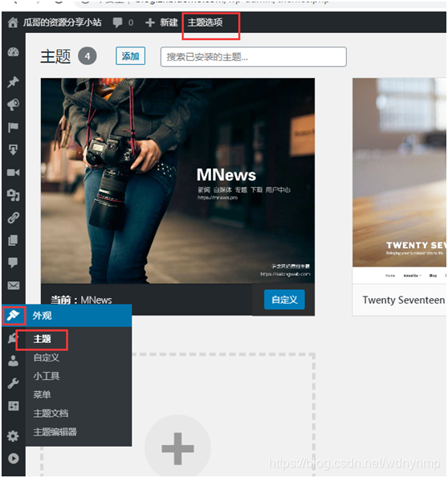Open the site title 瓜哥的资源分享小站

click(x=62, y=22)
